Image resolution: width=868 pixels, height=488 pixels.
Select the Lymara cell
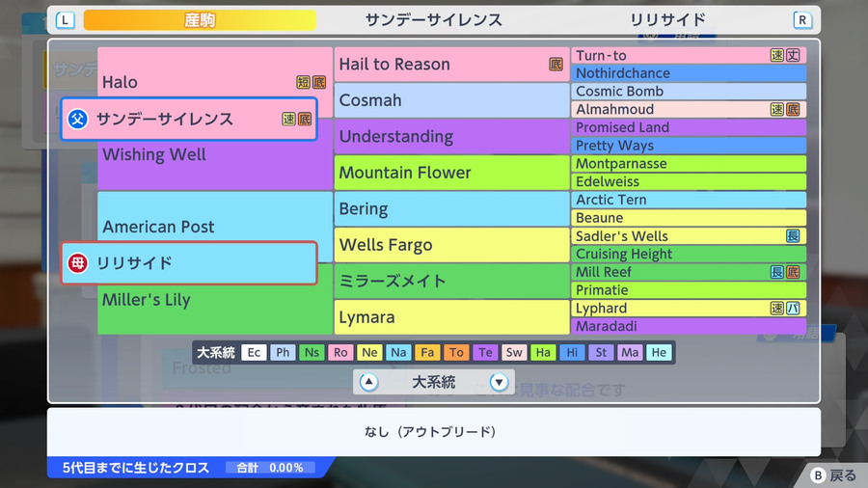pos(451,317)
